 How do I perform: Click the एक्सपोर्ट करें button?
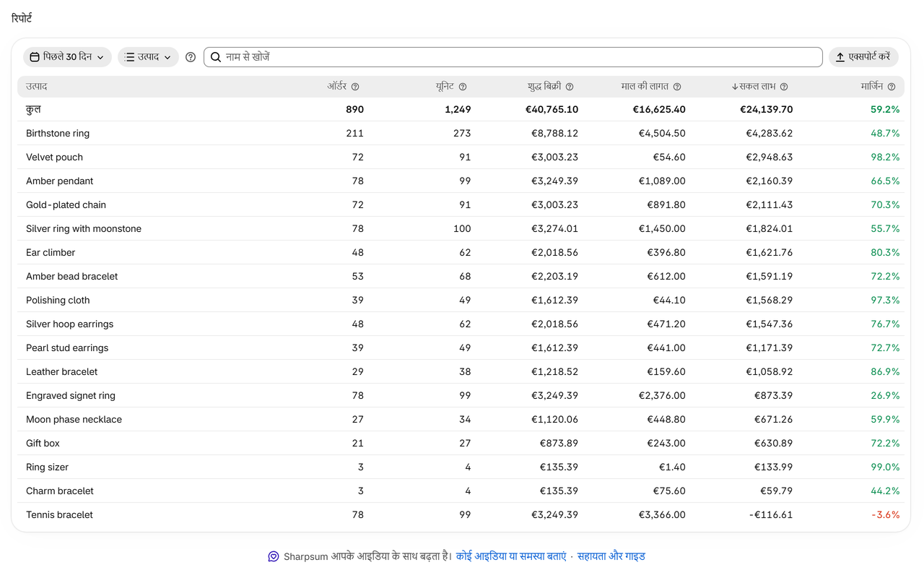click(x=863, y=57)
